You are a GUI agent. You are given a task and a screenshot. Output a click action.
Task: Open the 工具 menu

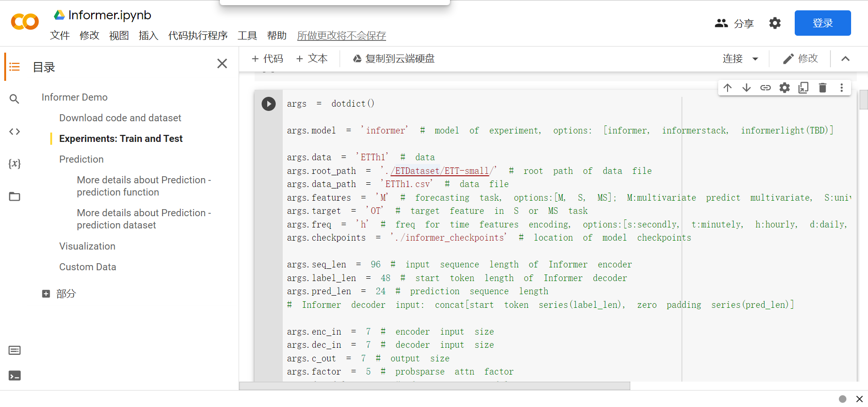click(x=247, y=35)
